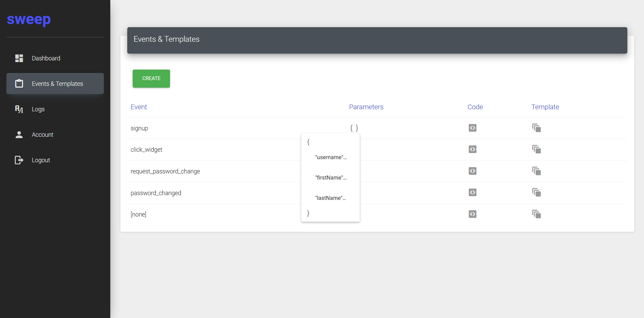The image size is (644, 318).
Task: Open code for the signup event
Action: [x=472, y=128]
